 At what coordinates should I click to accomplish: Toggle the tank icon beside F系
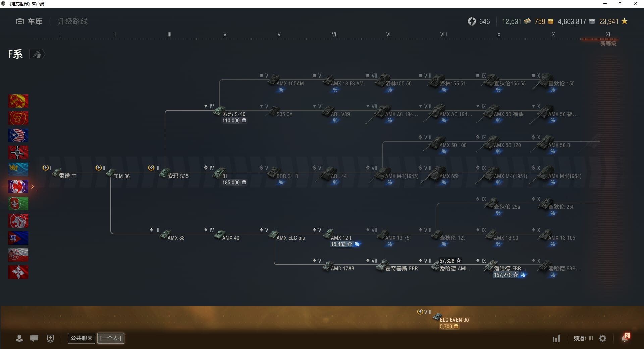37,54
